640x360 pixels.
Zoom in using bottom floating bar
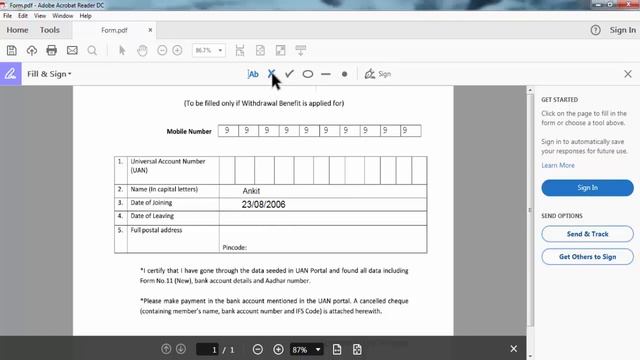[278, 349]
